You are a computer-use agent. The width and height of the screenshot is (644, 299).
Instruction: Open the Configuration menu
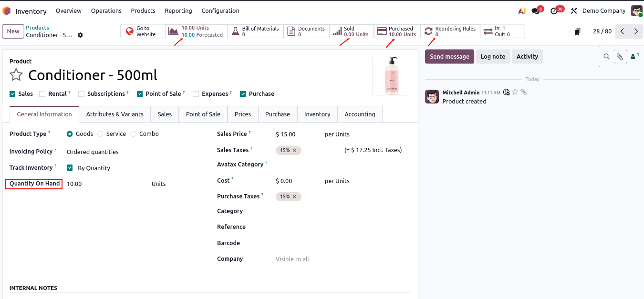[220, 11]
